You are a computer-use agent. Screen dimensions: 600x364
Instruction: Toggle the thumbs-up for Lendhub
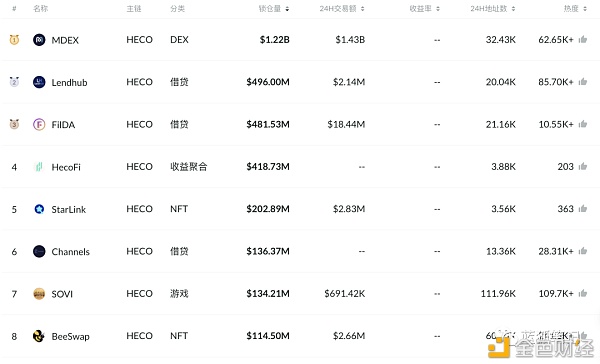[x=583, y=82]
